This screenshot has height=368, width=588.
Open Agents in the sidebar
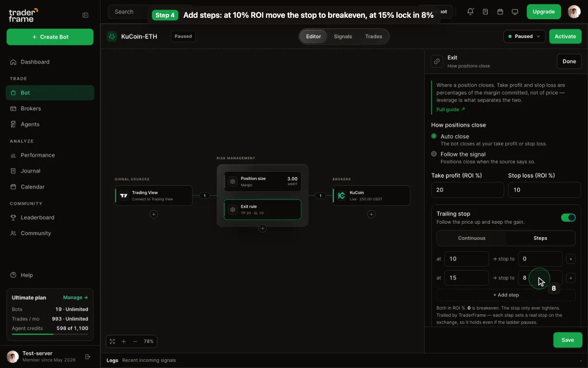[x=50, y=124]
